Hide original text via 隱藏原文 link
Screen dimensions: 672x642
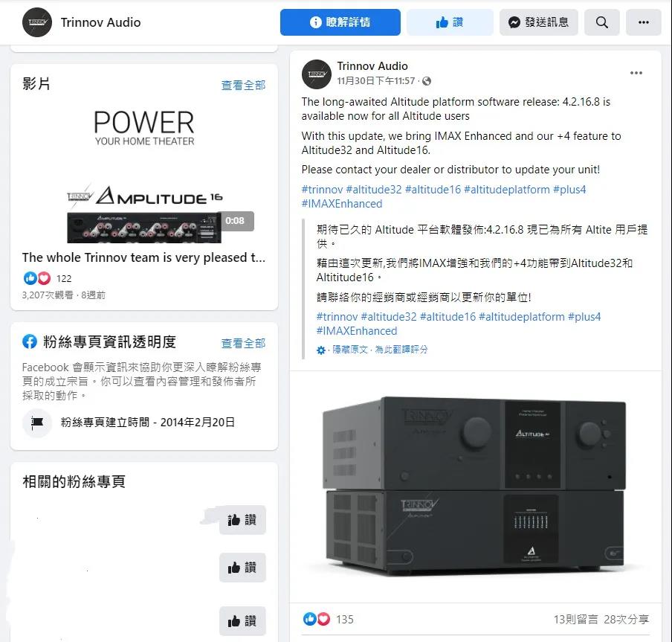(x=350, y=350)
